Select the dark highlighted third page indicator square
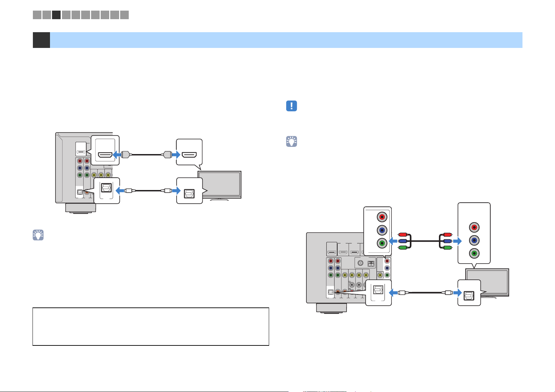Viewport: 555px width, 392px height. [56, 15]
